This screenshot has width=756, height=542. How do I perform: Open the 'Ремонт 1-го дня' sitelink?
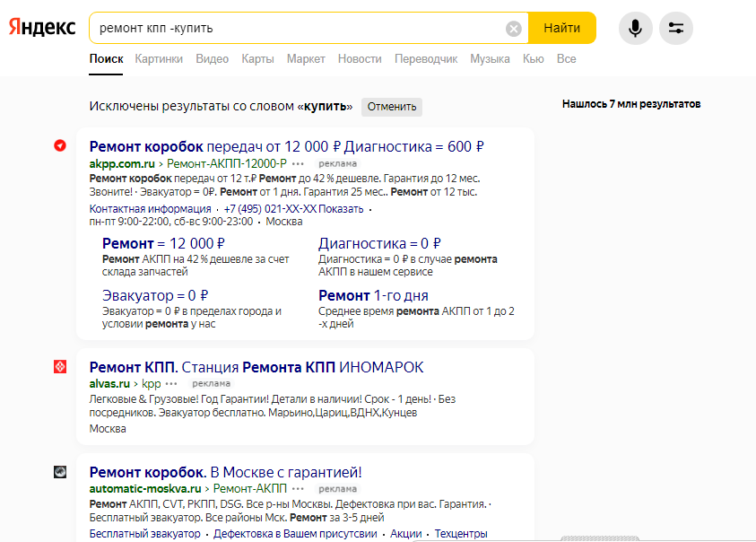(x=373, y=295)
